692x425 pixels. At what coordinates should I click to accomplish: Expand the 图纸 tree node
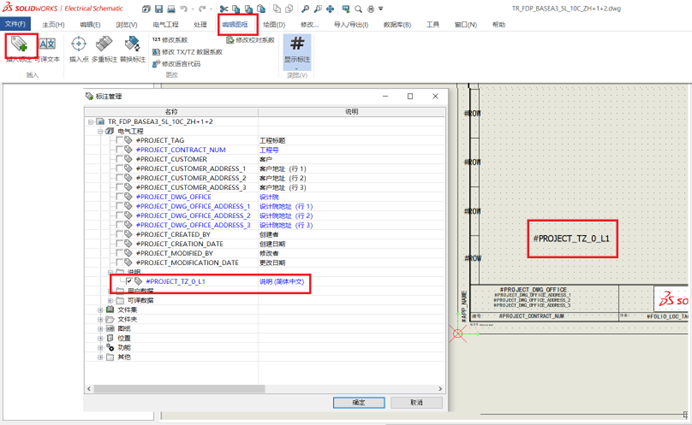100,328
